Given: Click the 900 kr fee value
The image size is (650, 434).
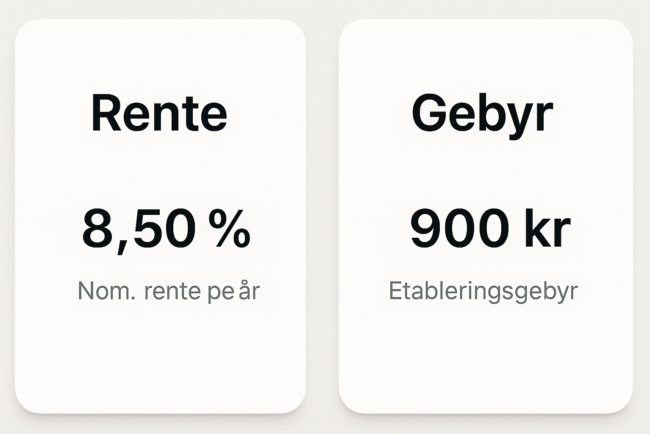Looking at the screenshot, I should (x=489, y=230).
